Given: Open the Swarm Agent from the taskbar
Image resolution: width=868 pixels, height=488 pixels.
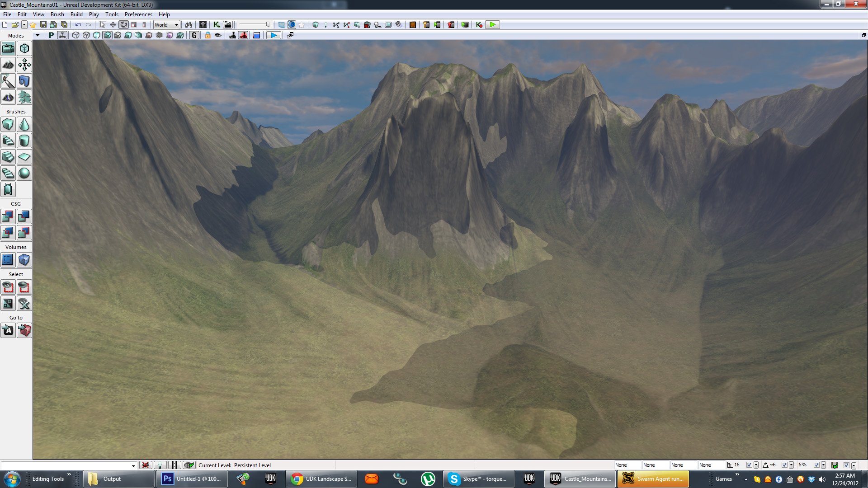Looking at the screenshot, I should coord(653,479).
